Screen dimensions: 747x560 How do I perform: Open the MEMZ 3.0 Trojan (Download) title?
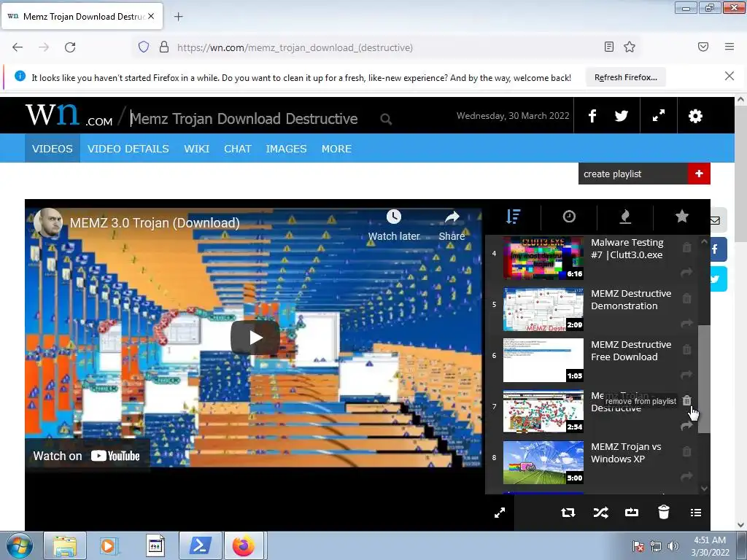point(155,223)
